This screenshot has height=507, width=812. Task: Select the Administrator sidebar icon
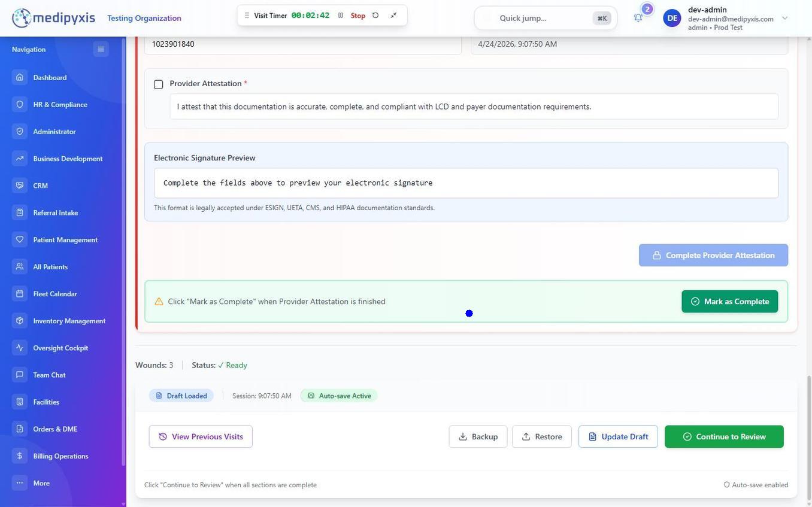pos(20,131)
